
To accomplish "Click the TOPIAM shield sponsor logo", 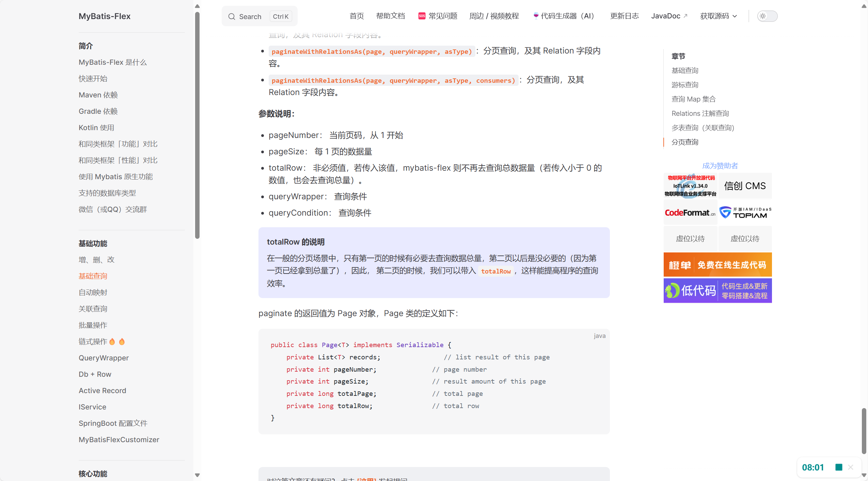I will 745,212.
